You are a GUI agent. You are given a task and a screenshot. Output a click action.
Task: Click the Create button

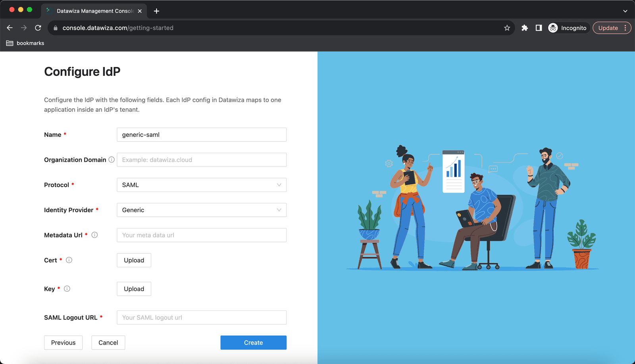253,343
